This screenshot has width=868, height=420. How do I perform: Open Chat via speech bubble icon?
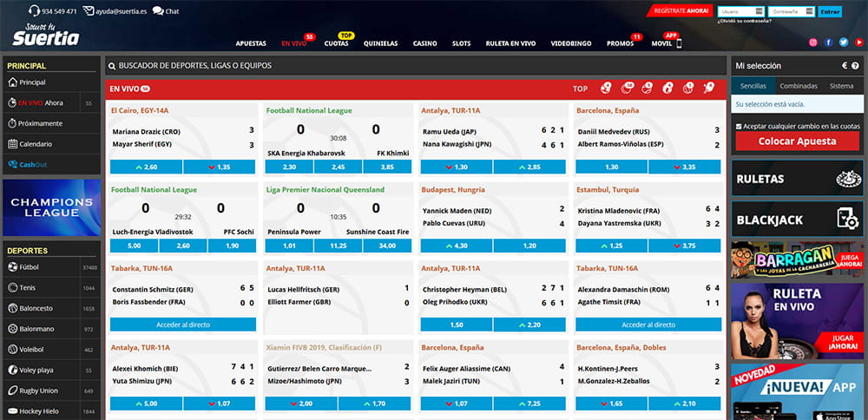tap(158, 10)
